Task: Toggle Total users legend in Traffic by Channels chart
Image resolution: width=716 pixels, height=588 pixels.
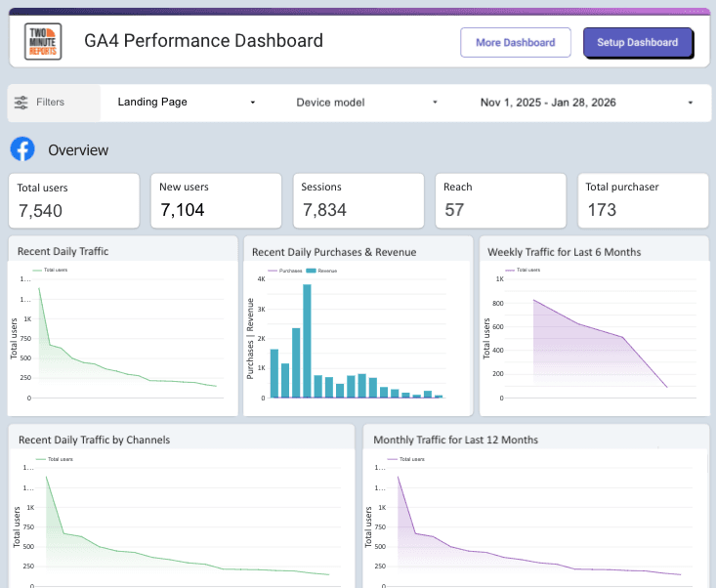Action: tap(55, 459)
